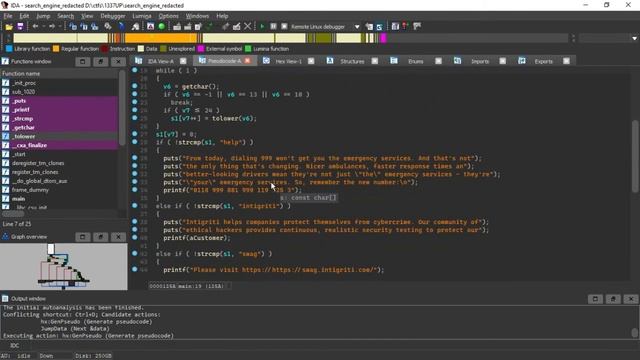
Task: Click the Regular function orange legend swatch
Action: coord(56,49)
